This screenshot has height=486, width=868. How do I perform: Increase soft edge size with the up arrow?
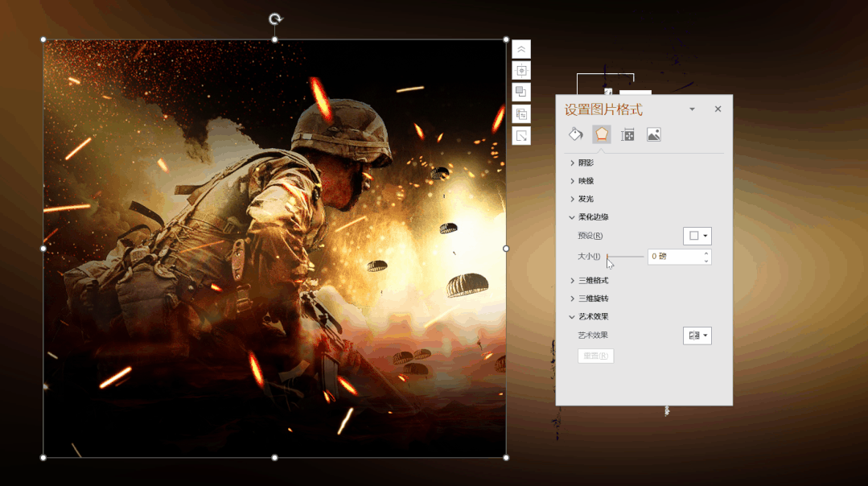pos(706,253)
